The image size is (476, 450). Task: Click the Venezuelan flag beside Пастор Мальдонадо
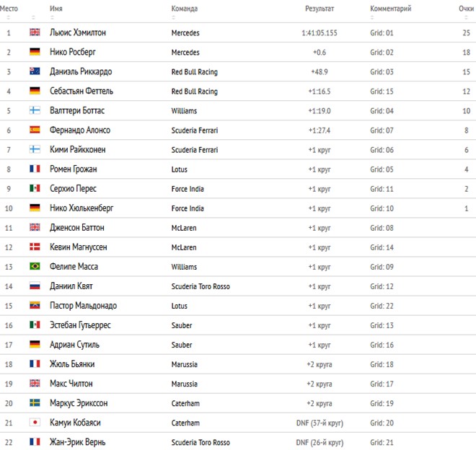(35, 305)
